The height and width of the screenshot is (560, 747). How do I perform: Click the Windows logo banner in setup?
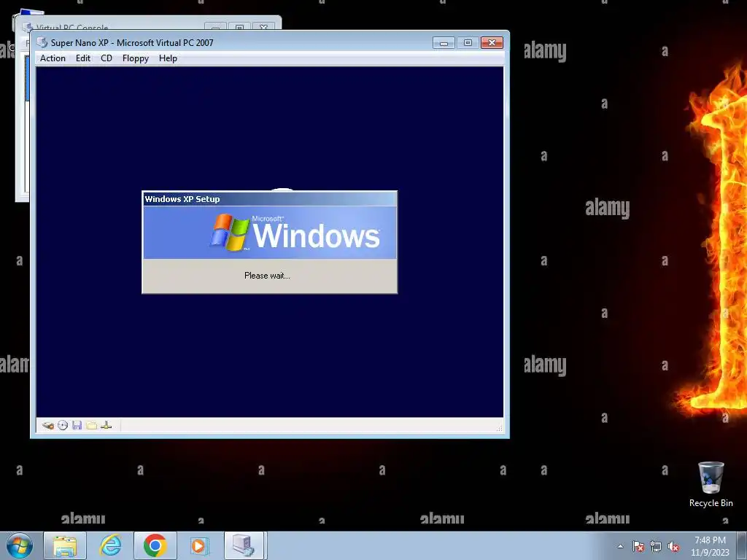(x=270, y=233)
